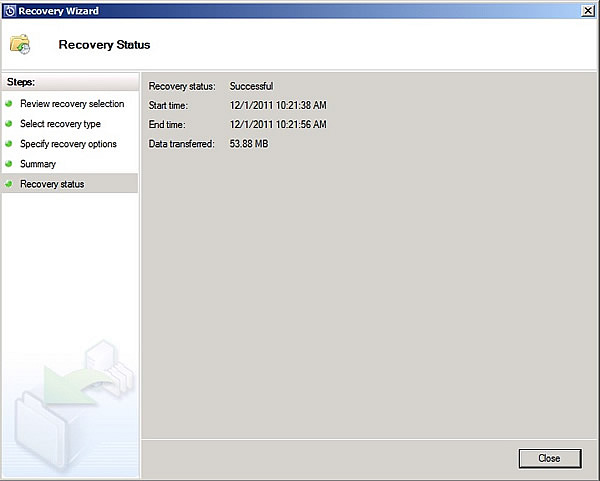
Task: Click green bullet beside Specify recovery options
Action: tap(9, 144)
